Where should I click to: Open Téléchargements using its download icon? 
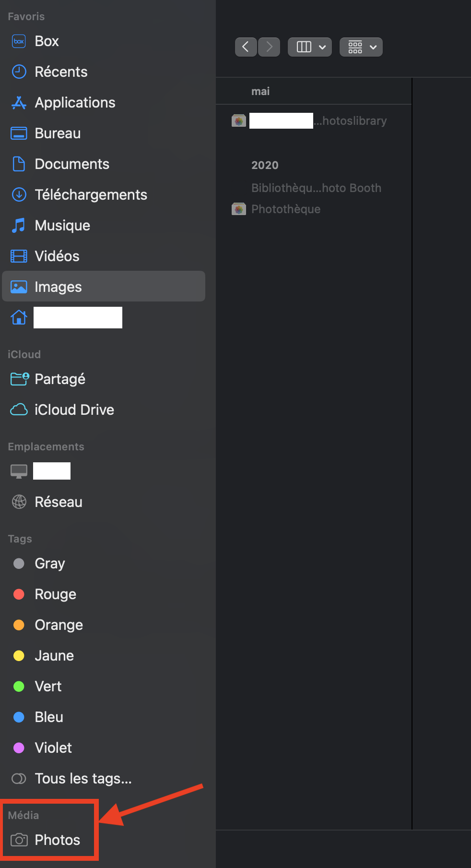(19, 195)
